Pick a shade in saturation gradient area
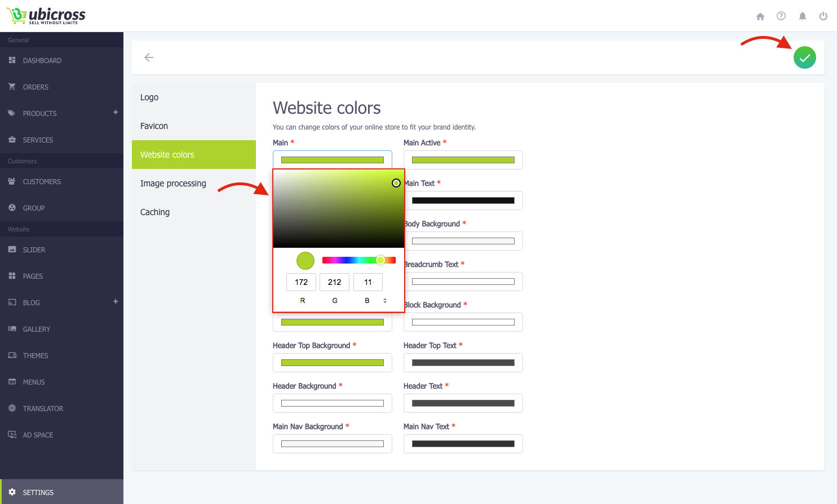This screenshot has width=837, height=504. click(339, 208)
